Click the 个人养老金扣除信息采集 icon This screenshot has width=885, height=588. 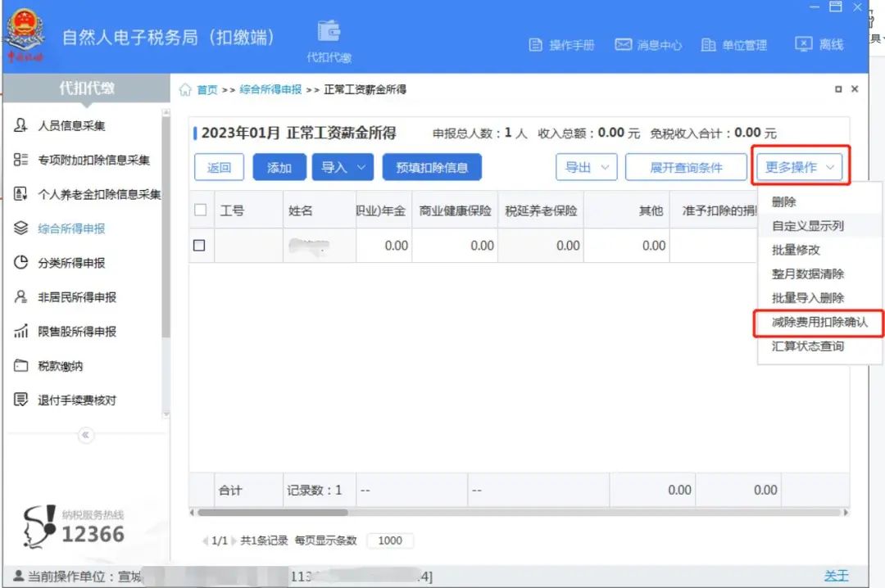point(20,194)
